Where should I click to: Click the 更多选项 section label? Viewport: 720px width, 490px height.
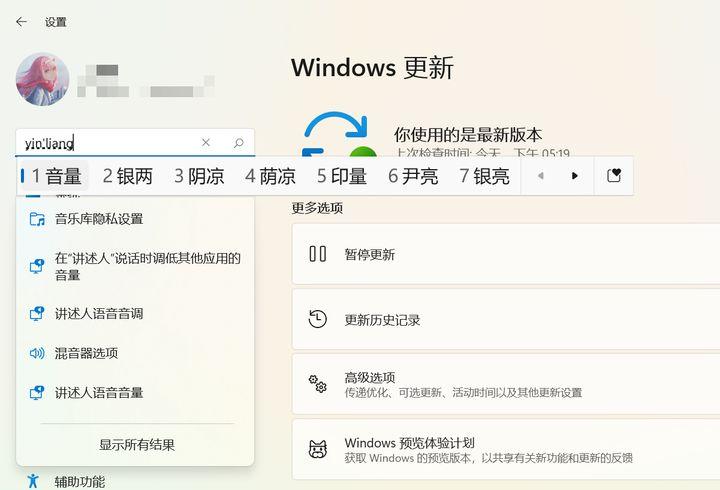click(x=317, y=208)
